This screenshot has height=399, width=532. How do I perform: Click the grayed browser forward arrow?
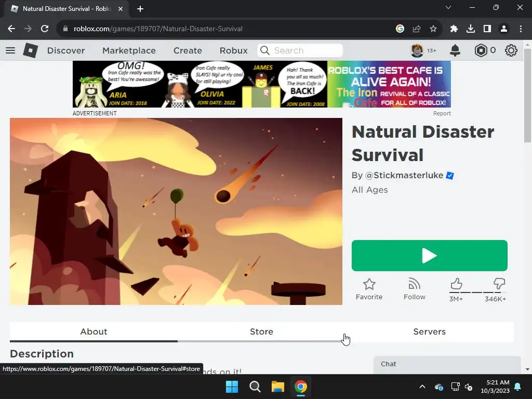tap(28, 29)
